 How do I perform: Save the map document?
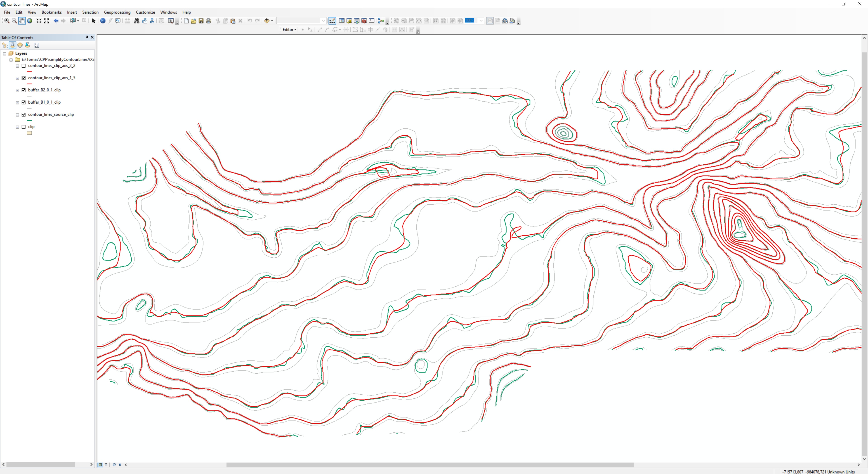(201, 21)
